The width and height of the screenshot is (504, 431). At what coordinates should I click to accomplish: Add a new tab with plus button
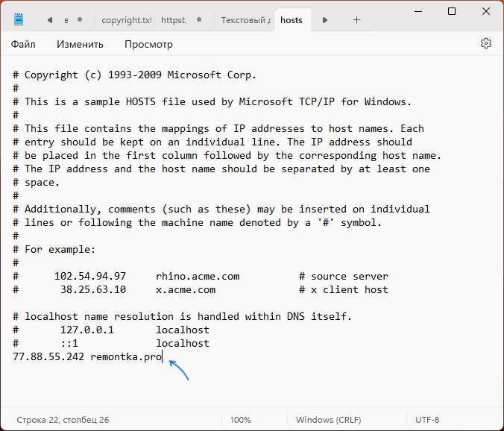point(356,20)
